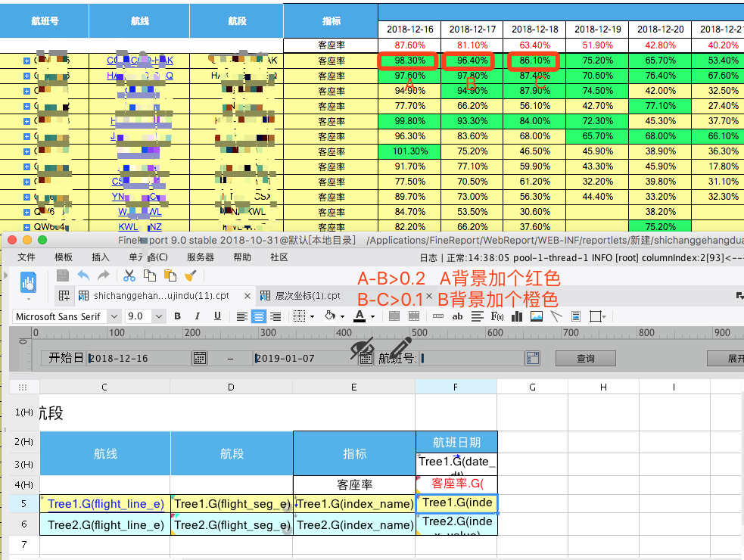Open floating element dropdown arrow

[604, 316]
